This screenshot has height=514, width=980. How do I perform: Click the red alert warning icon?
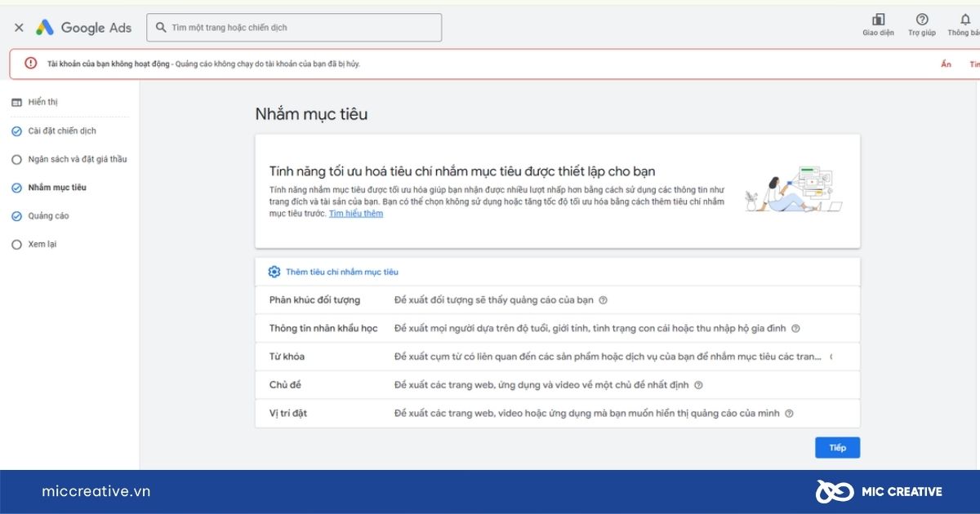click(30, 64)
